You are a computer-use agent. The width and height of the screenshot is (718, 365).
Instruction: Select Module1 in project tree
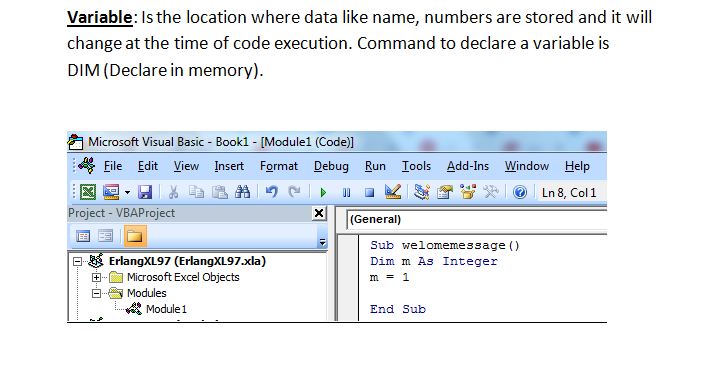pos(166,309)
